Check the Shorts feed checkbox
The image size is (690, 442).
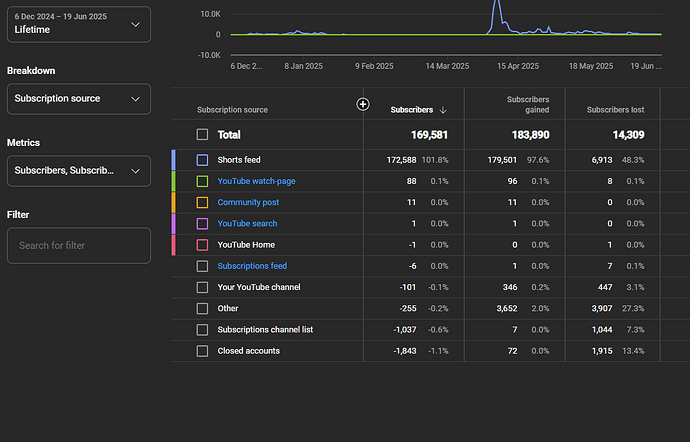pyautogui.click(x=203, y=160)
